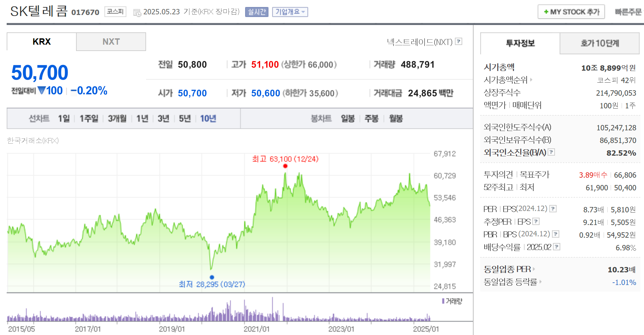Click the 상장주식수 value 214,790,053
Screen dimensions: 644x335
616,93
